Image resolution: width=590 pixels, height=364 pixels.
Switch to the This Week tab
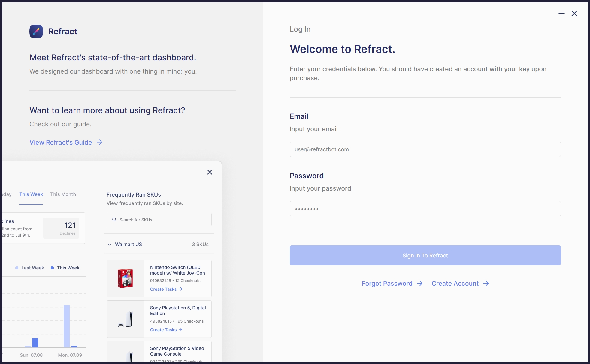tap(31, 194)
